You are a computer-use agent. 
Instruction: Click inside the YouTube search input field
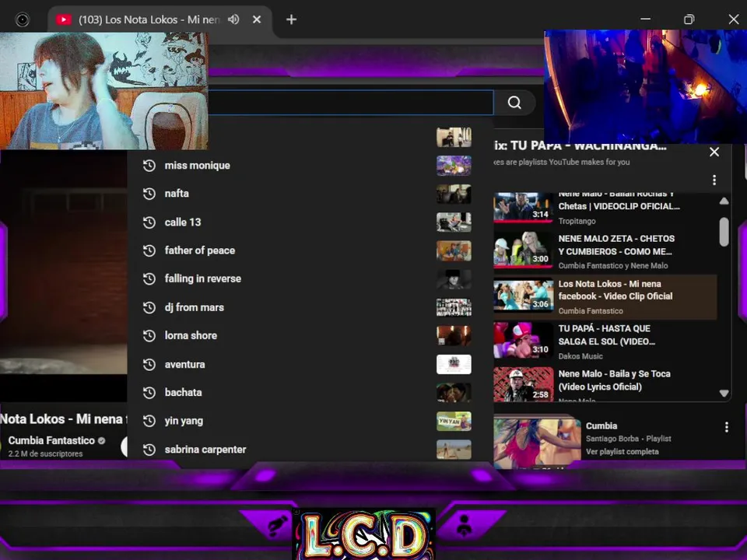(351, 103)
